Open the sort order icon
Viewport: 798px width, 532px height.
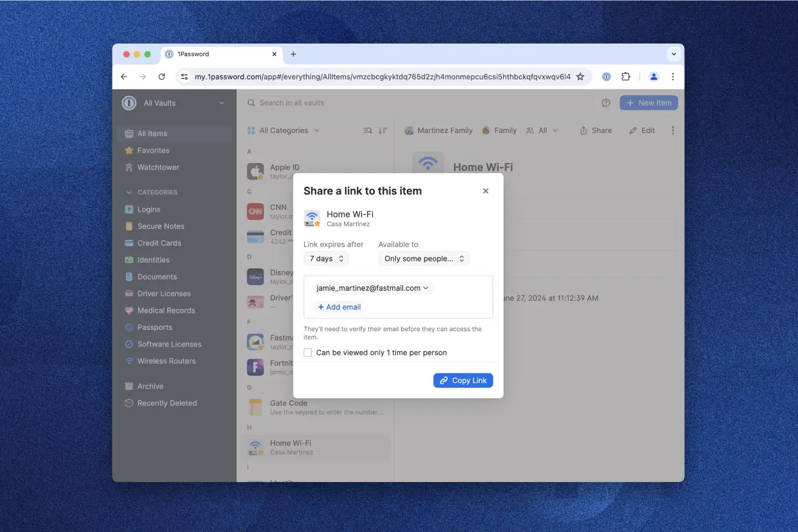[382, 130]
